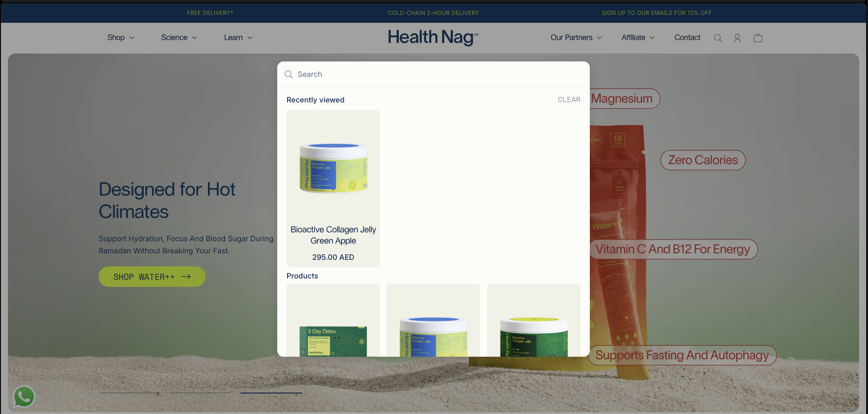Screen dimensions: 868x414
Task: Click the magnifier icon inside search box
Action: (x=288, y=75)
